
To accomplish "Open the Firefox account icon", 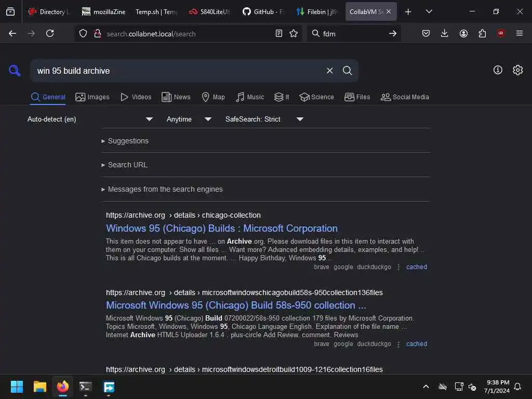I will (463, 33).
